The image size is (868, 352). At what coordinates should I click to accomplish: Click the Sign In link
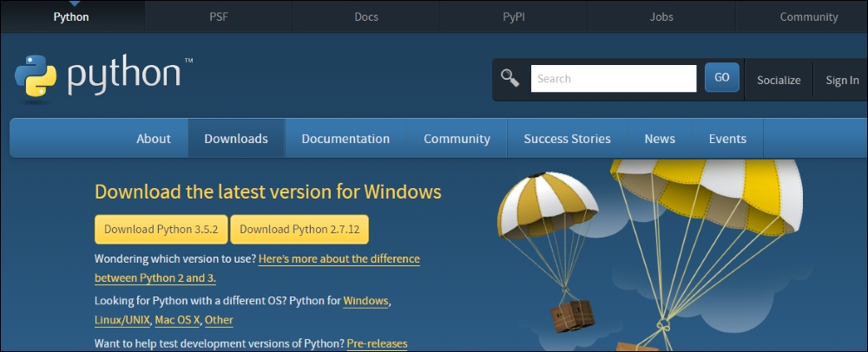pyautogui.click(x=843, y=80)
